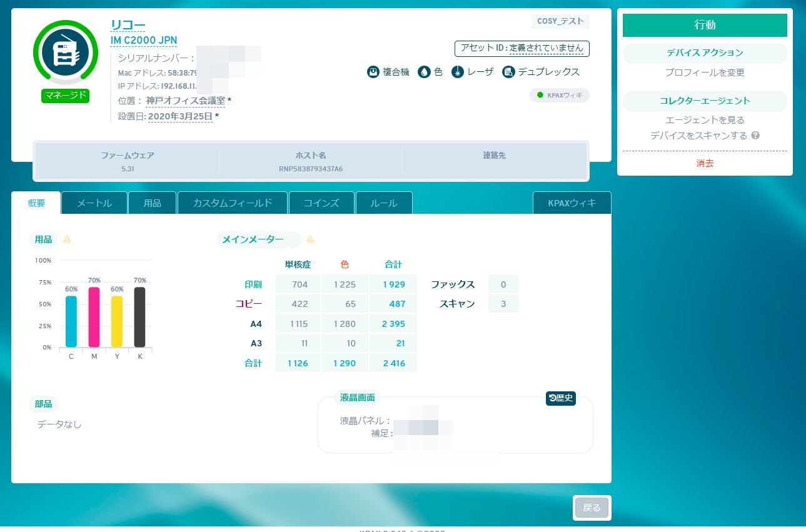806x532 pixels.
Task: Click copy total value 487
Action: point(393,304)
